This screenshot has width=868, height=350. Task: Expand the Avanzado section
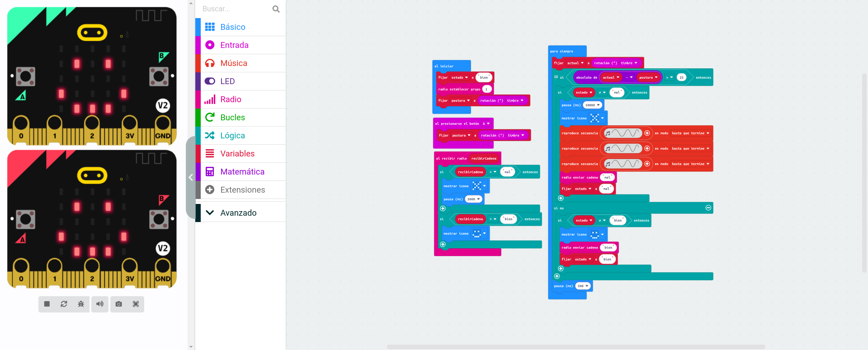pos(241,213)
